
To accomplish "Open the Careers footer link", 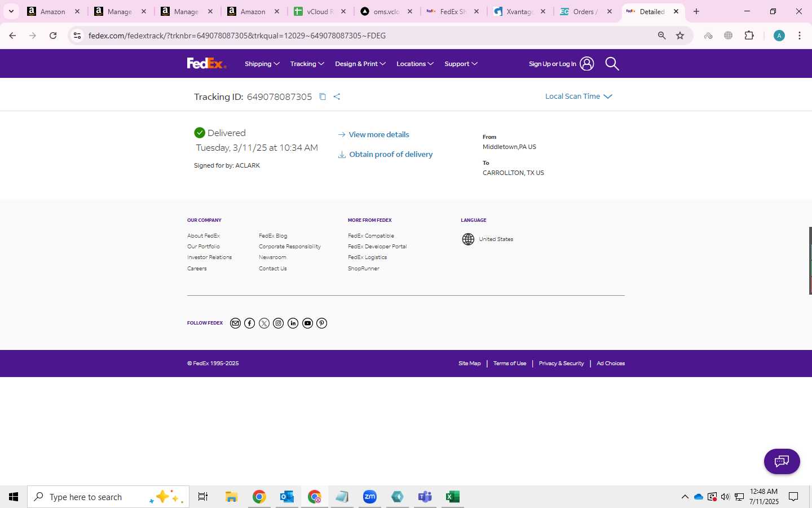I will 197,269.
